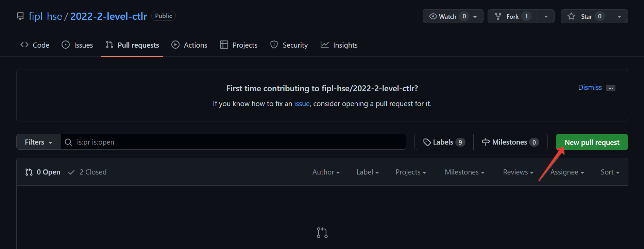644x249 pixels.
Task: Expand the Star lists dropdown arrow
Action: pyautogui.click(x=620, y=16)
